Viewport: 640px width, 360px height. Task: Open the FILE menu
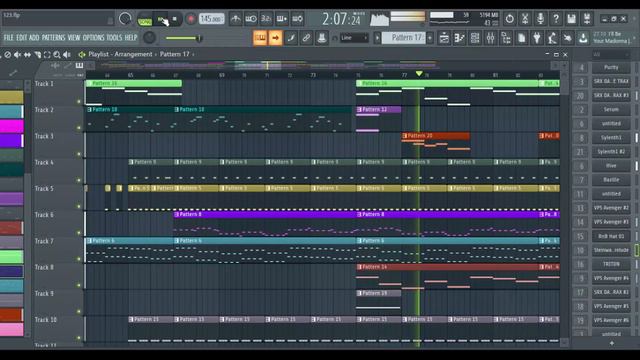(x=9, y=38)
